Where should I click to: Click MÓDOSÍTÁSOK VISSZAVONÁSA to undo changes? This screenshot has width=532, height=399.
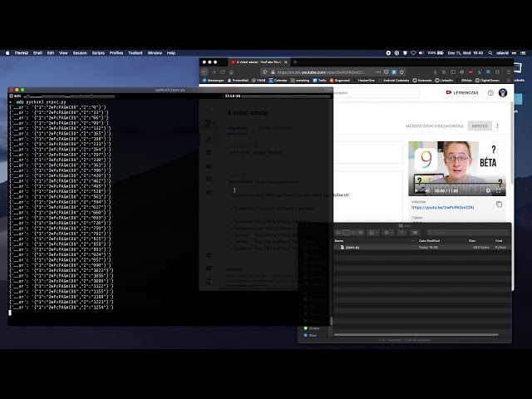434,126
